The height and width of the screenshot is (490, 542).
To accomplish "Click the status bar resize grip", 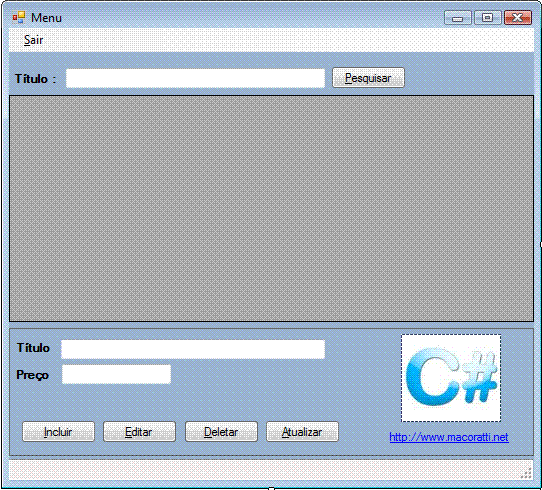I will (526, 473).
